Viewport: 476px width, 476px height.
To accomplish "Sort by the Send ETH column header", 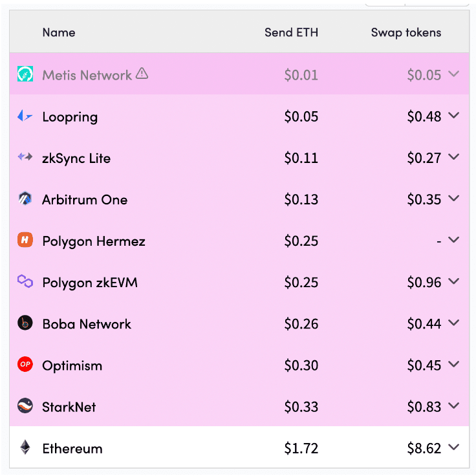I will (291, 32).
